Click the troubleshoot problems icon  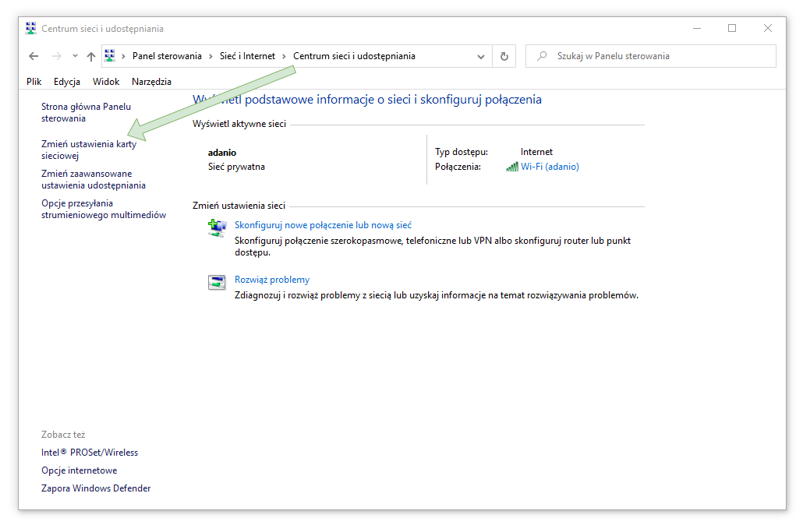pos(217,282)
